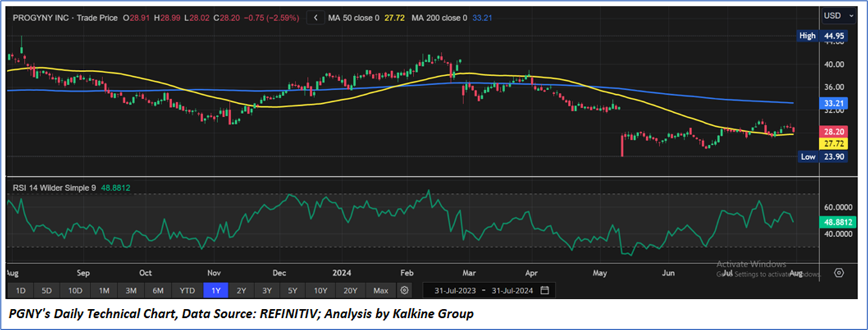Switch chart to YTD range
Image resolution: width=868 pixels, height=330 pixels.
pos(187,290)
